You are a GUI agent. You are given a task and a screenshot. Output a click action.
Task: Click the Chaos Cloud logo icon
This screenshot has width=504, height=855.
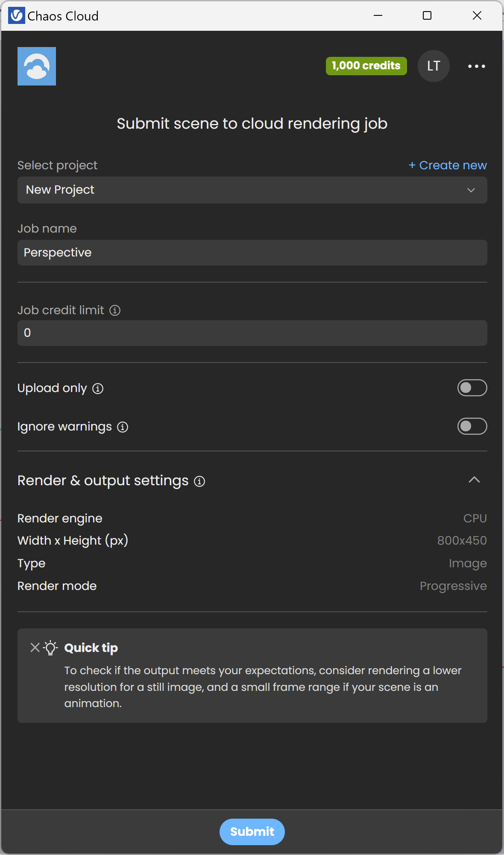(37, 66)
